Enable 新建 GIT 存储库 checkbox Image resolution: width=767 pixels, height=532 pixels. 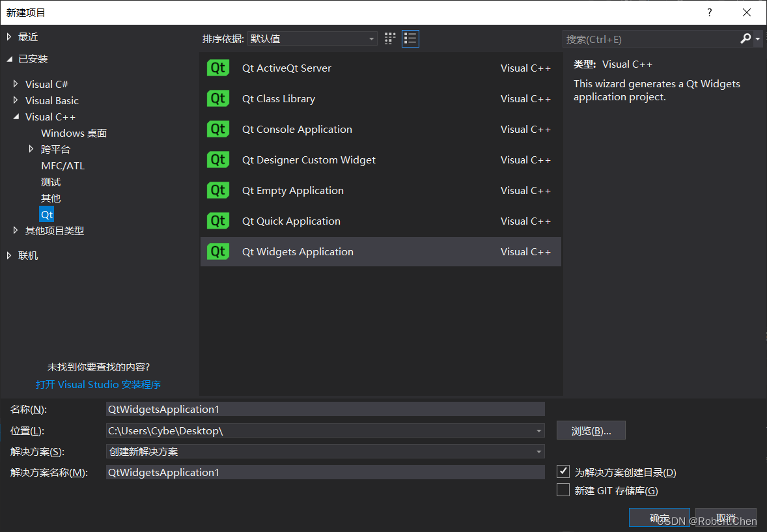pyautogui.click(x=563, y=490)
